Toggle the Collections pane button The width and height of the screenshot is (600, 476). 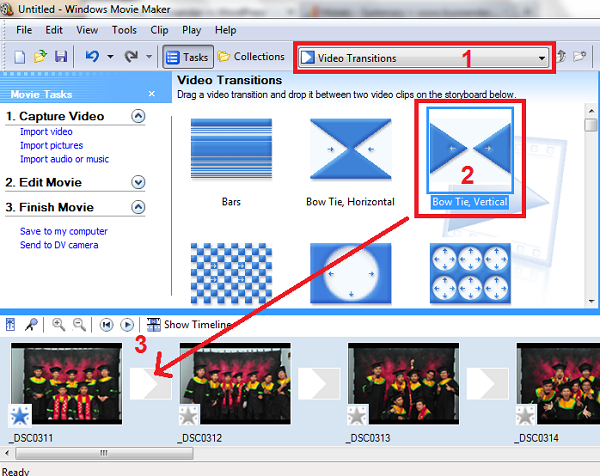251,57
